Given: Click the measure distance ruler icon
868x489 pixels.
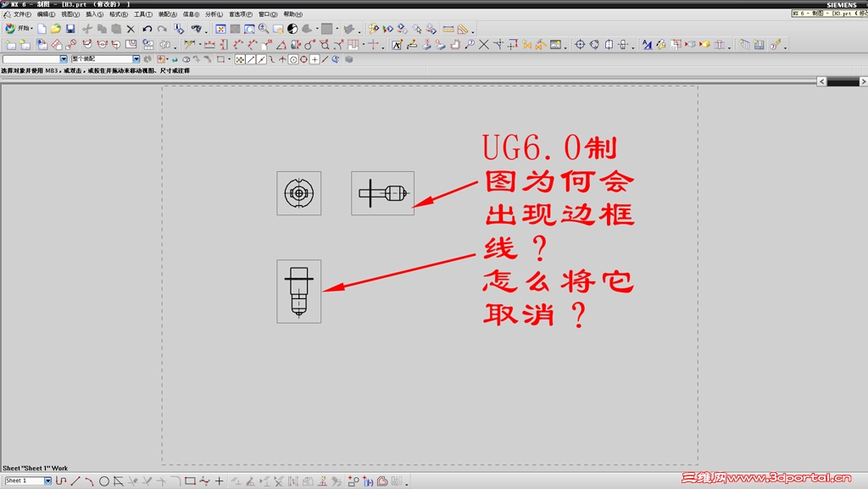Looking at the screenshot, I should coord(448,29).
